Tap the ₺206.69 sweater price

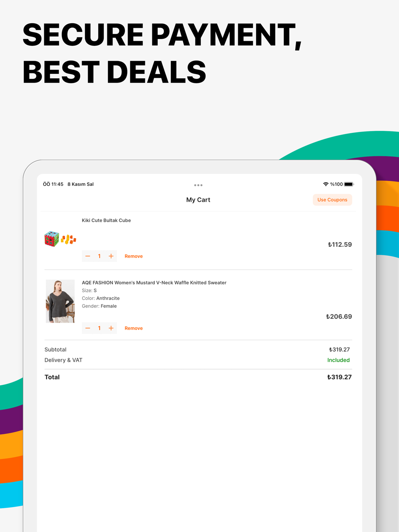339,317
